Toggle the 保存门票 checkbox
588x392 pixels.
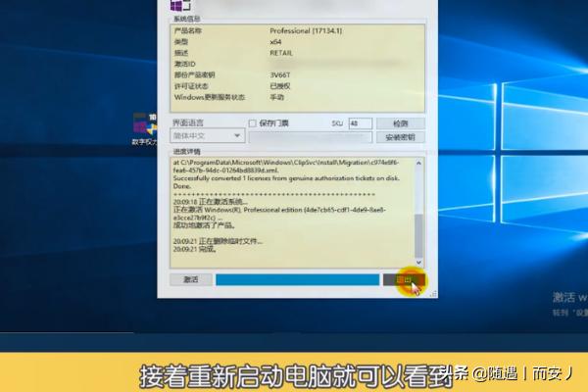253,123
